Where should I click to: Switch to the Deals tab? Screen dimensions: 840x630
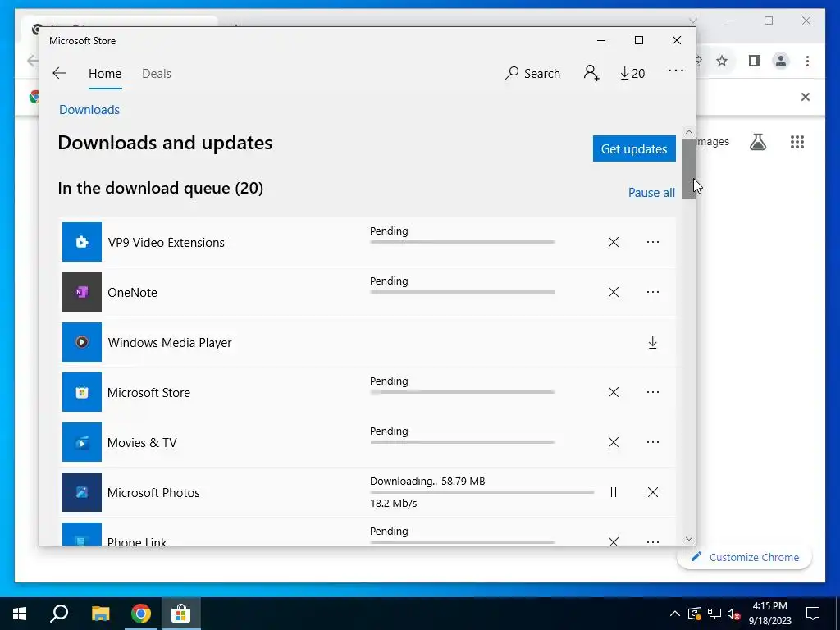(x=157, y=74)
